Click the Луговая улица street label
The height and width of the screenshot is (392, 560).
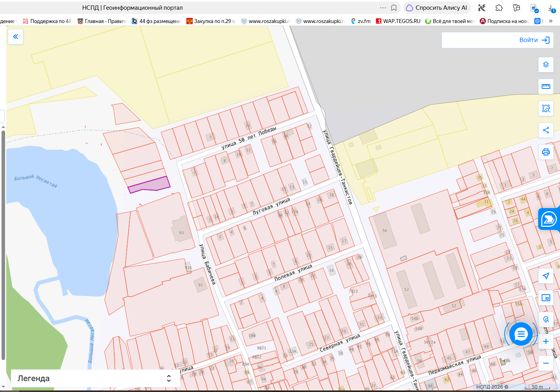(x=271, y=206)
